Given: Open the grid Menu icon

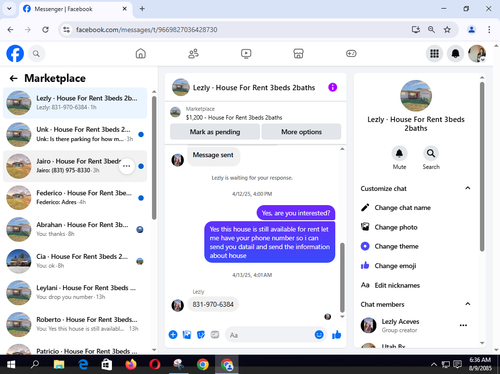Looking at the screenshot, I should click(434, 53).
